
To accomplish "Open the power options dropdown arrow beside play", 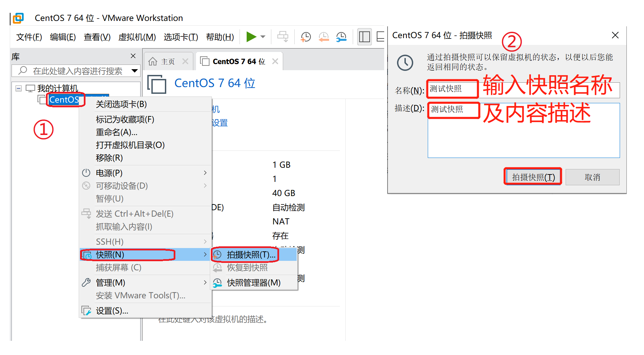I will 263,37.
